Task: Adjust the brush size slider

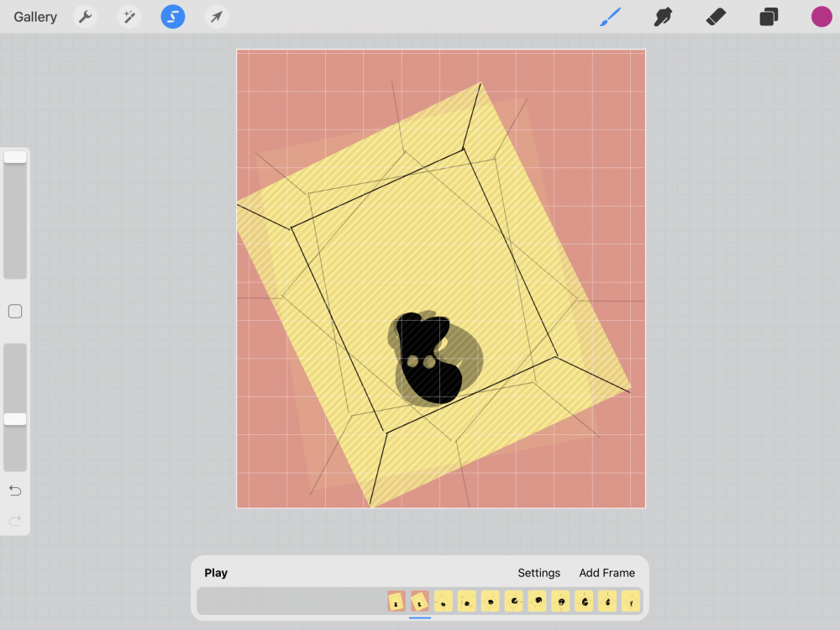Action: (x=15, y=214)
